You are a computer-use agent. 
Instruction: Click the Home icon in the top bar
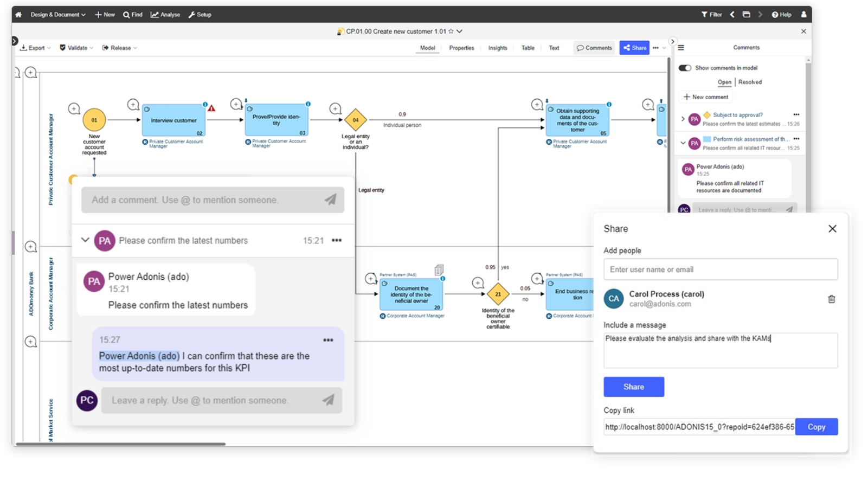click(18, 15)
